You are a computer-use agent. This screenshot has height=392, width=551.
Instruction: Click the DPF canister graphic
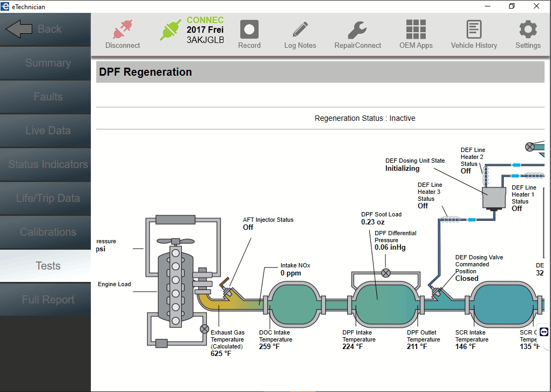coord(385,303)
